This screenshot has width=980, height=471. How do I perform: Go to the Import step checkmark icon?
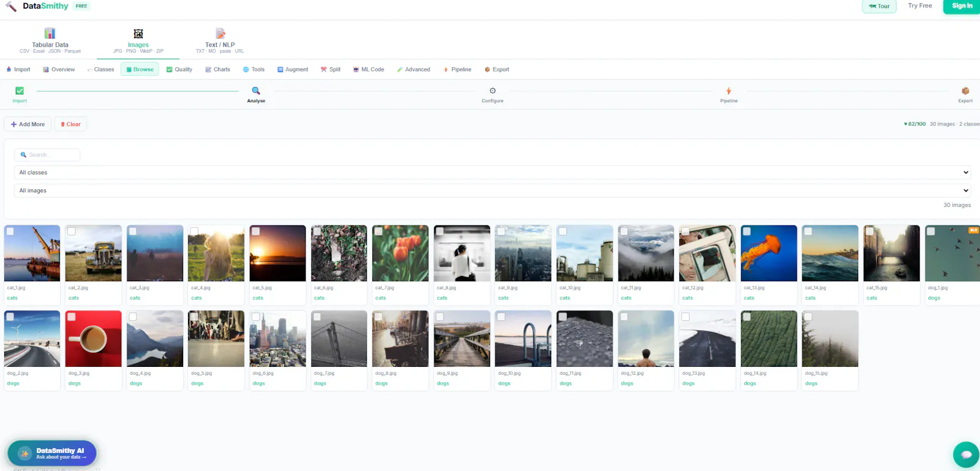tap(20, 91)
